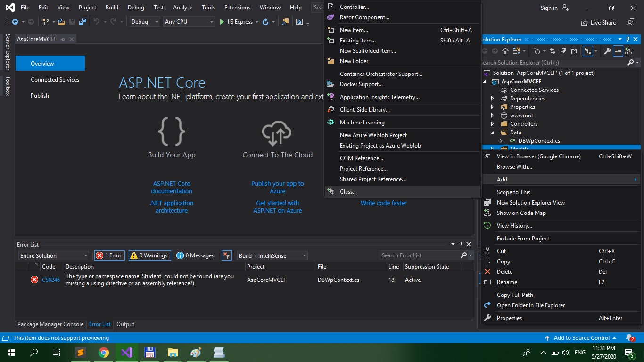Click the CS0246 error code link
The image size is (644, 362).
(51, 280)
